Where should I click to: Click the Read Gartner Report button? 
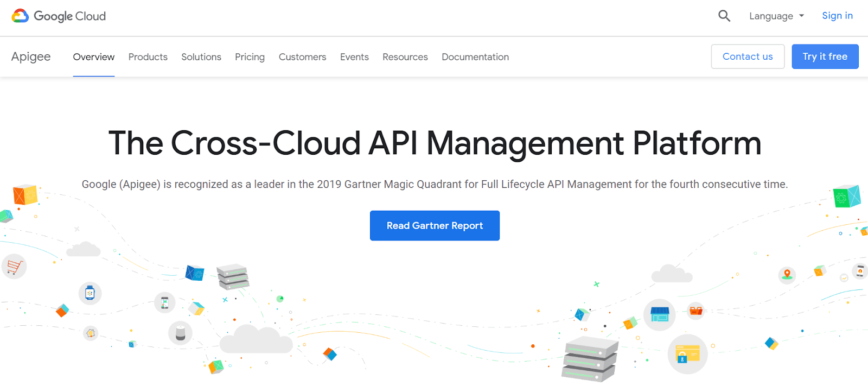pyautogui.click(x=435, y=225)
